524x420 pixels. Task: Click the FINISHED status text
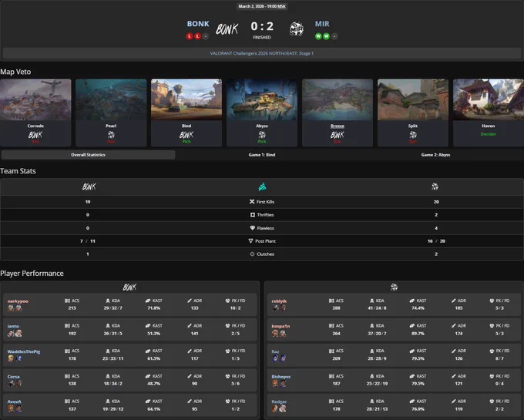coord(262,38)
